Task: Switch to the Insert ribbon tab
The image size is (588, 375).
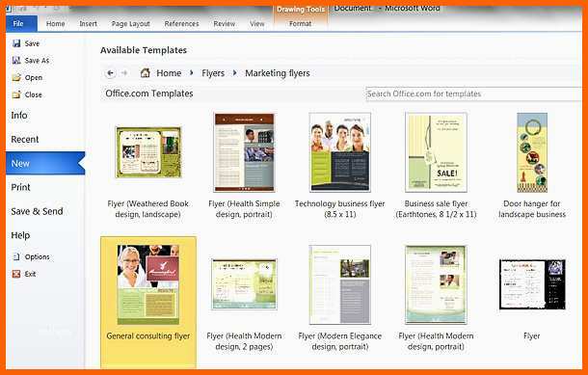Action: coord(88,24)
